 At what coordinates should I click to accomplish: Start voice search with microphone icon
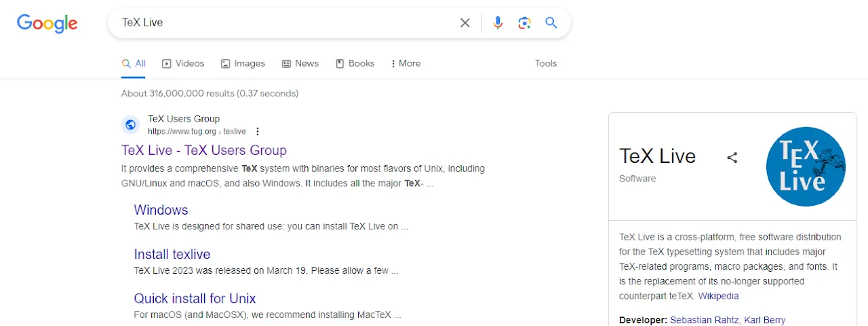(498, 23)
